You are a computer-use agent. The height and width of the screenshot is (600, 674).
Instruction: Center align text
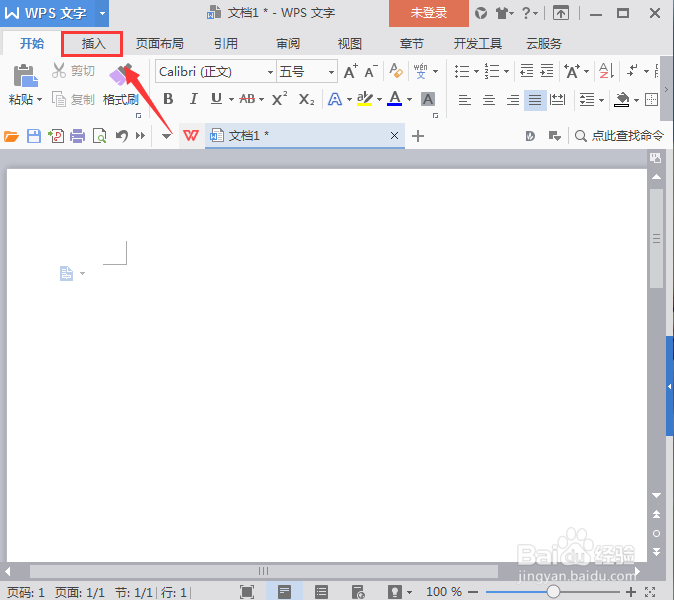point(488,100)
